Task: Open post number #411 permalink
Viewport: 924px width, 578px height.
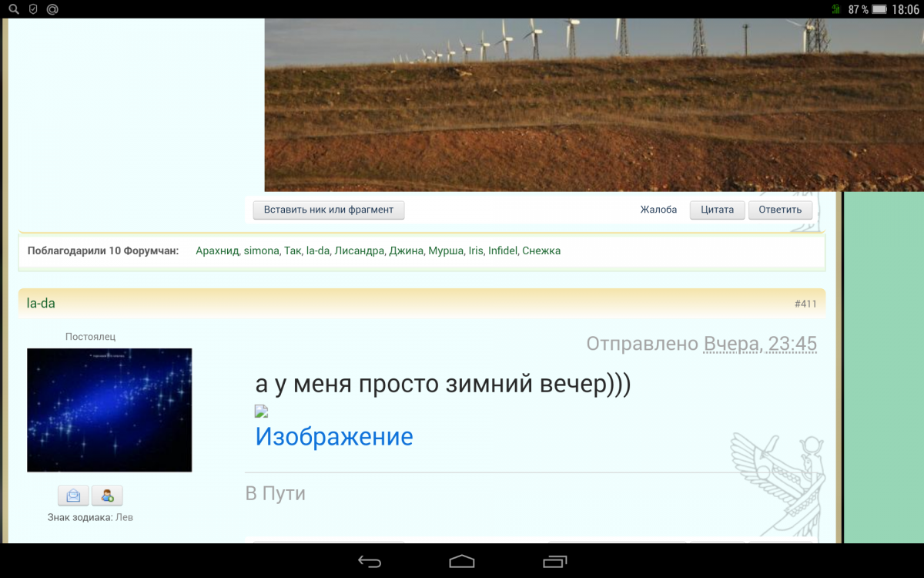Action: 805,304
